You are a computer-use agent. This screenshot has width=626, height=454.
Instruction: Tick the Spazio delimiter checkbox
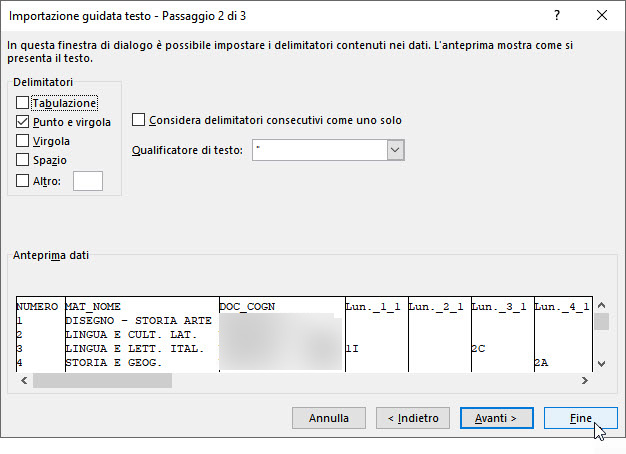(x=22, y=160)
